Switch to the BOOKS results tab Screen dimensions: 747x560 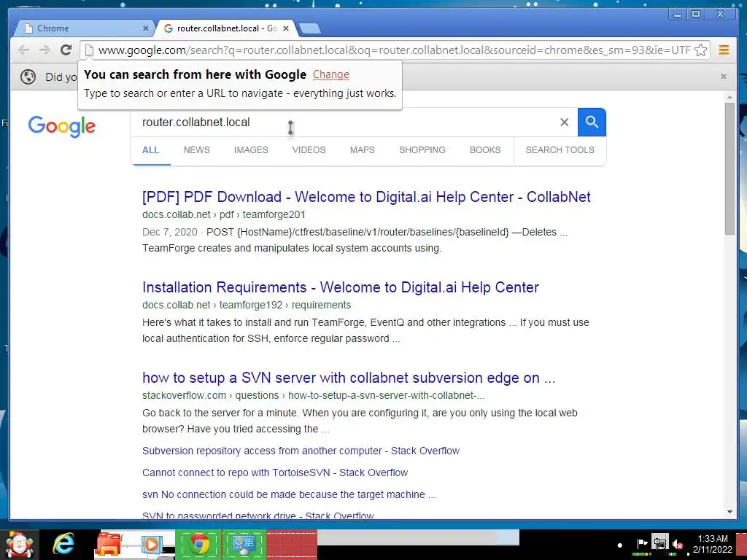click(485, 150)
